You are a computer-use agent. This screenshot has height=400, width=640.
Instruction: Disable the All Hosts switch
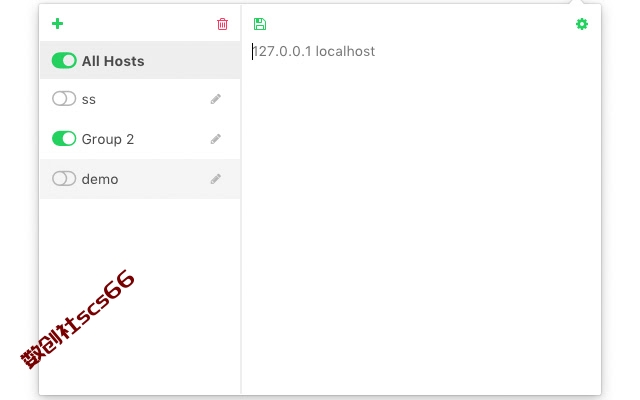(64, 61)
